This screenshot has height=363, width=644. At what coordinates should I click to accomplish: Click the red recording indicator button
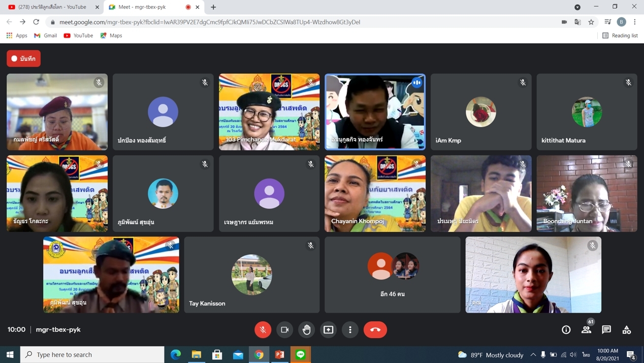pyautogui.click(x=23, y=58)
